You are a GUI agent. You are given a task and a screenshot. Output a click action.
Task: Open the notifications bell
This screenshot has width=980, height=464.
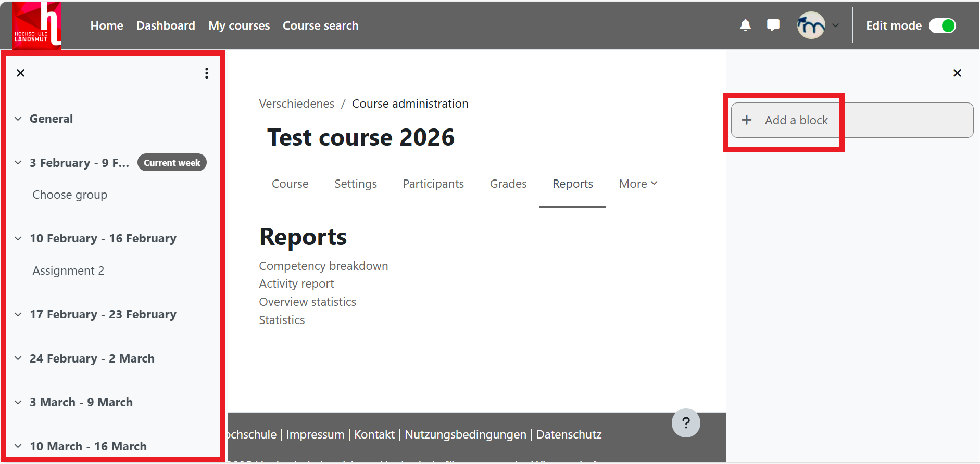[745, 25]
